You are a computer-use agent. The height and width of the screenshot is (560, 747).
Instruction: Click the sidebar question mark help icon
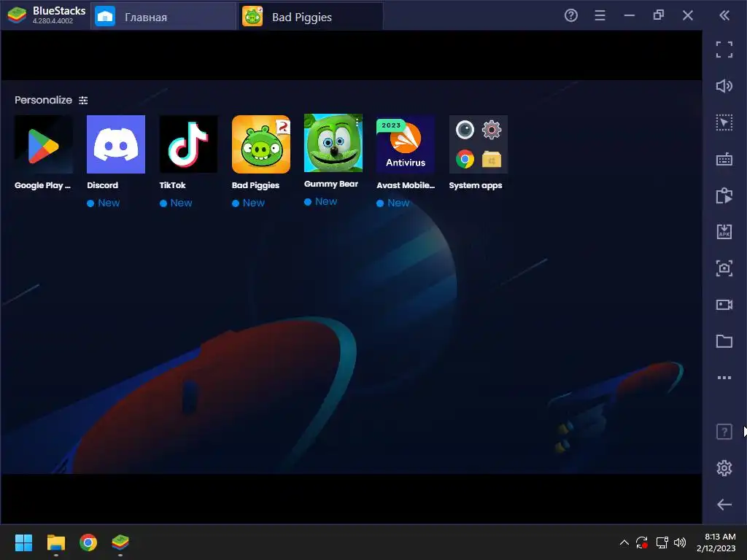point(724,432)
